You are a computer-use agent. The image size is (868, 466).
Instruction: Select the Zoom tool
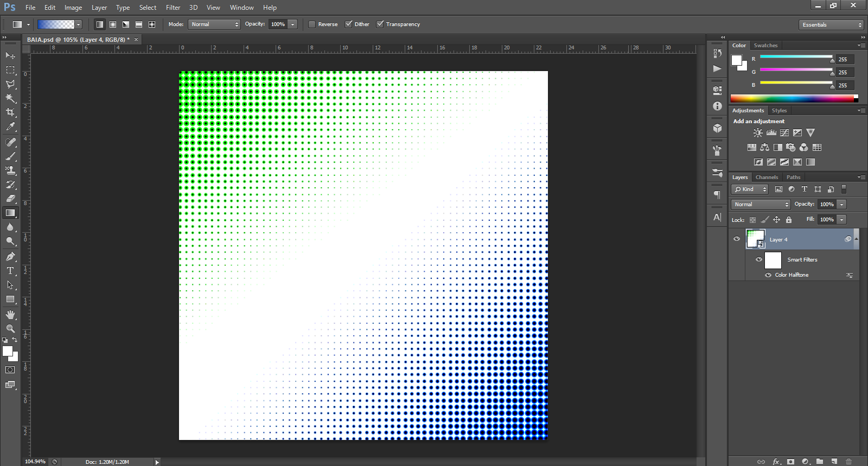[10, 329]
